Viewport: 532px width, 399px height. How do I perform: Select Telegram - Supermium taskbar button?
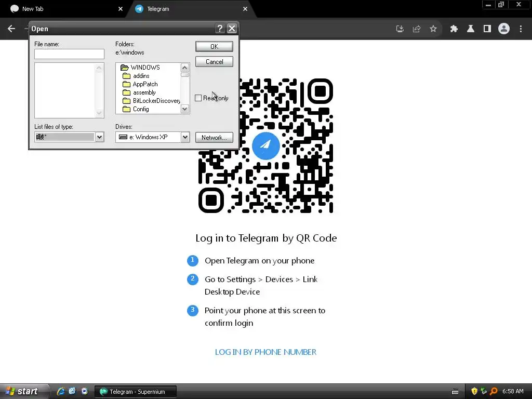[136, 392]
